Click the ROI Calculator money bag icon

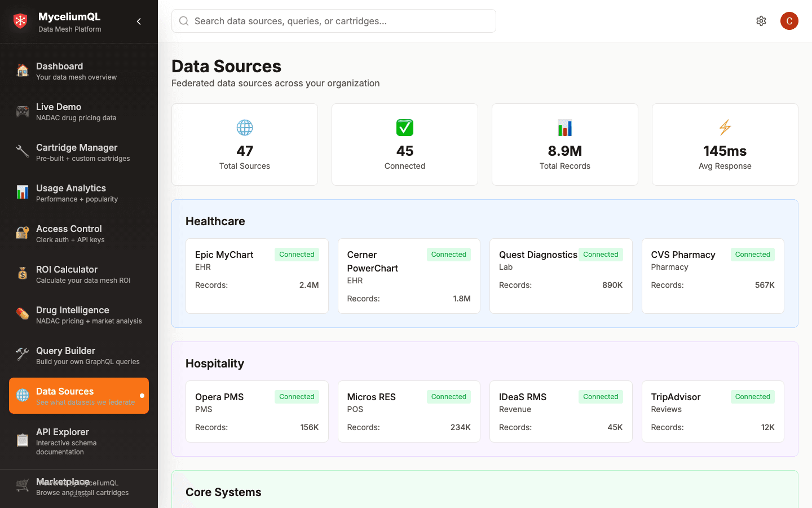(x=23, y=274)
